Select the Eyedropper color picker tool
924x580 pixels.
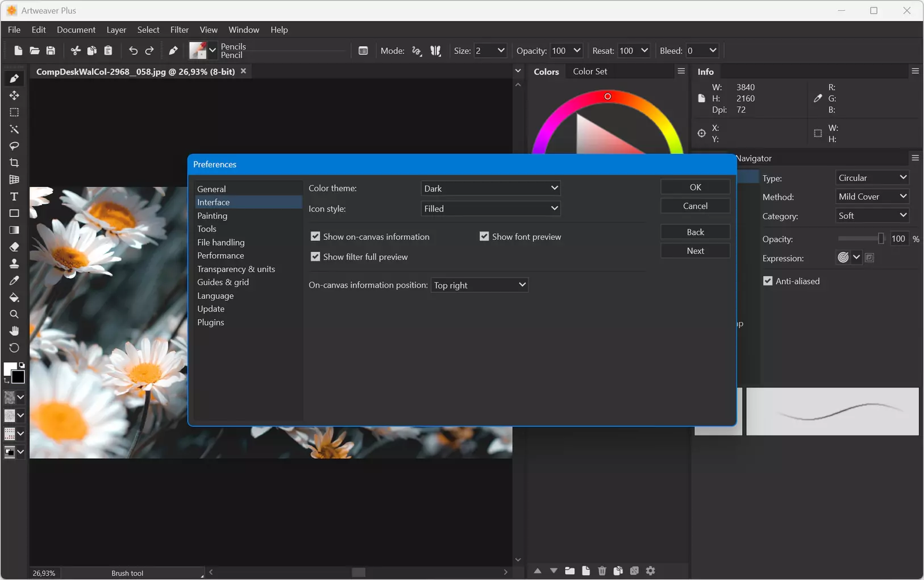pos(14,280)
